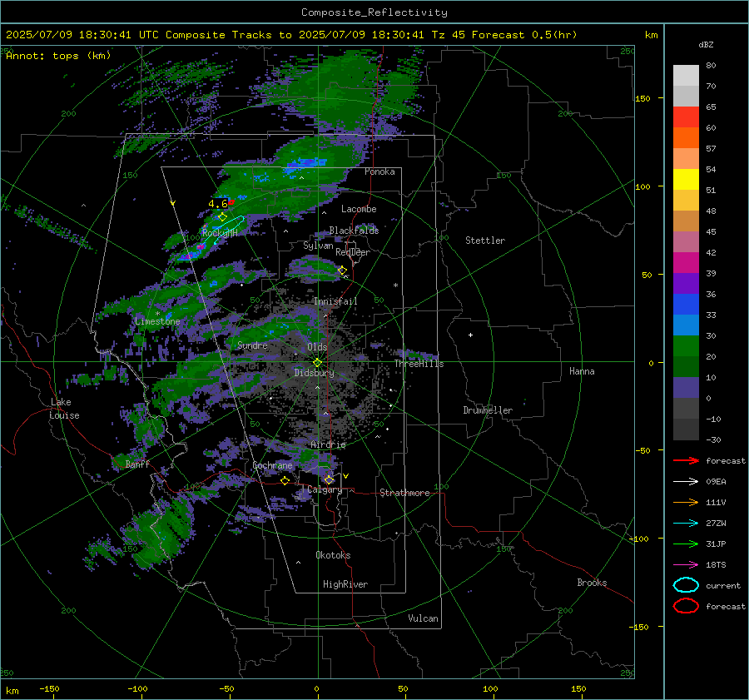
Task: Click the Okotoks town label
Action: click(x=333, y=555)
